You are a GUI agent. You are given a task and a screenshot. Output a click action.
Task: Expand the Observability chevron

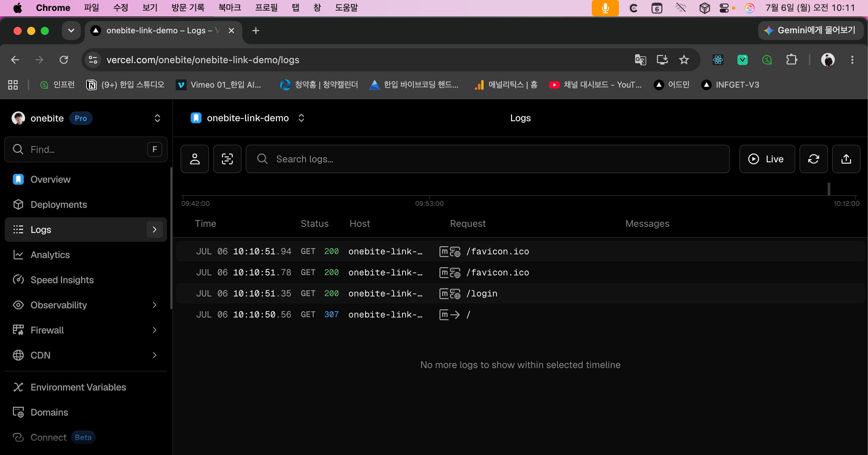pos(154,305)
